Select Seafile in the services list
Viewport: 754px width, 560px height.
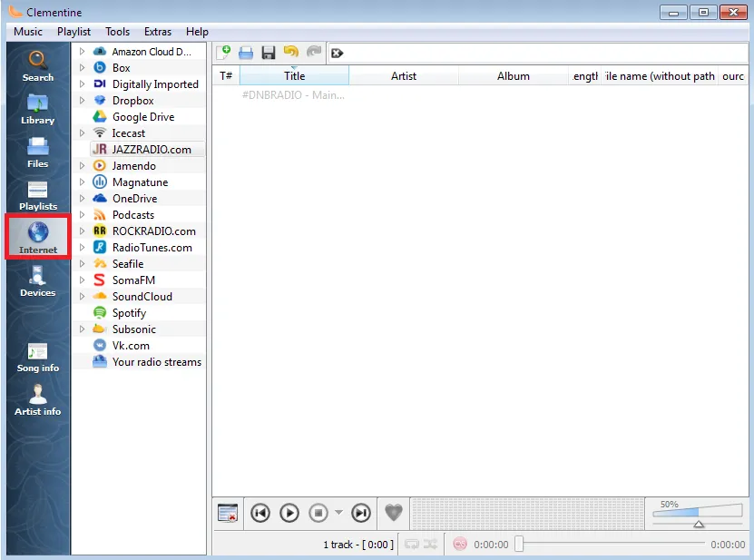pyautogui.click(x=128, y=263)
